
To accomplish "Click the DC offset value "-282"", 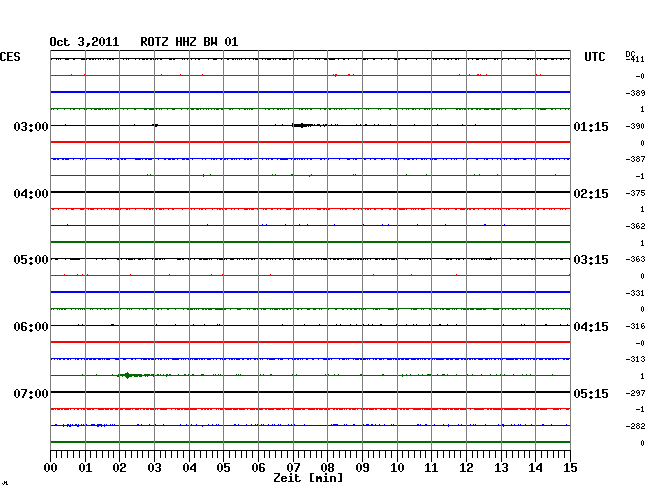I will (635, 426).
